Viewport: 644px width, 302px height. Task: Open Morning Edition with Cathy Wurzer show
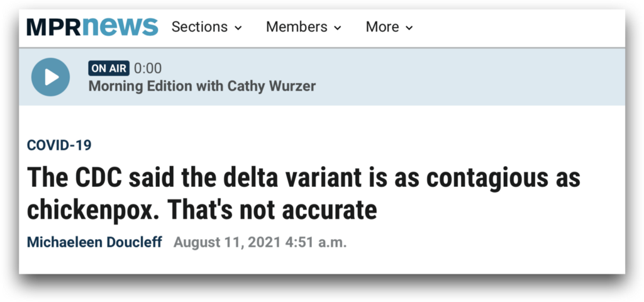(x=201, y=86)
